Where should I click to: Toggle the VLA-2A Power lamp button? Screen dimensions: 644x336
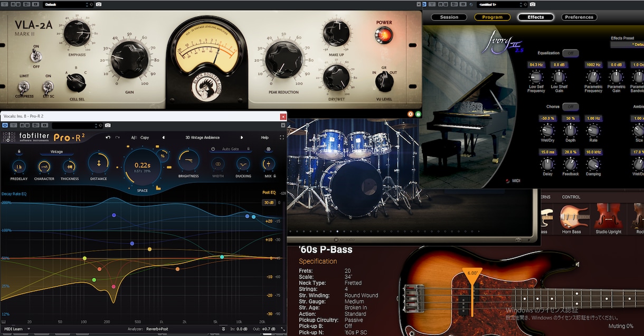[384, 36]
